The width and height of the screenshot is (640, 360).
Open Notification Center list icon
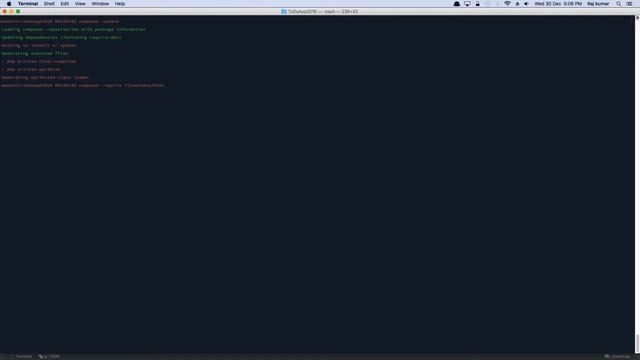[x=629, y=4]
